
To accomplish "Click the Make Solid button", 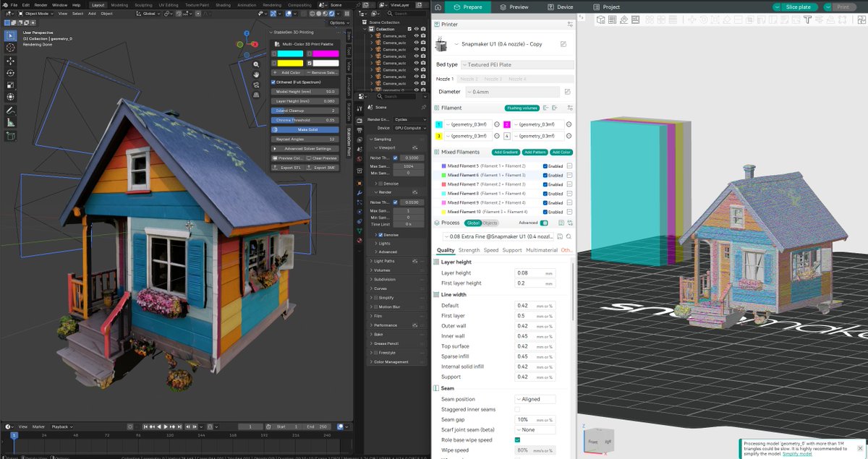I will tap(306, 129).
